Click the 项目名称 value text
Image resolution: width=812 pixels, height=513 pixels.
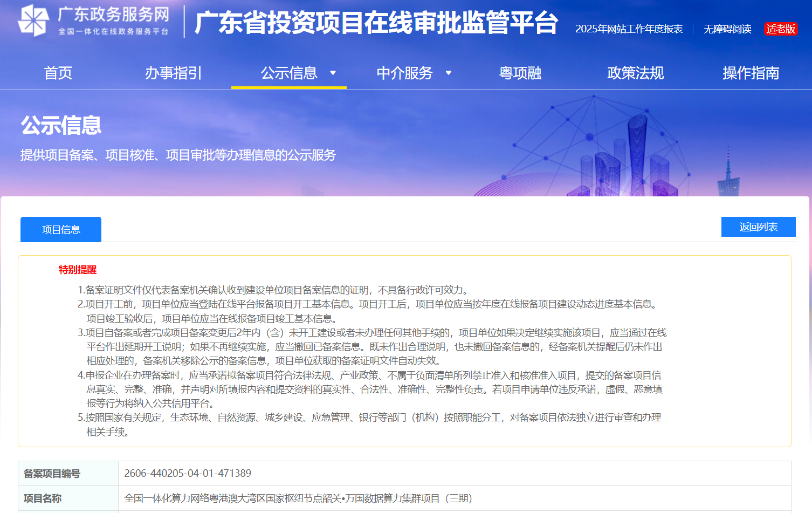(298, 498)
